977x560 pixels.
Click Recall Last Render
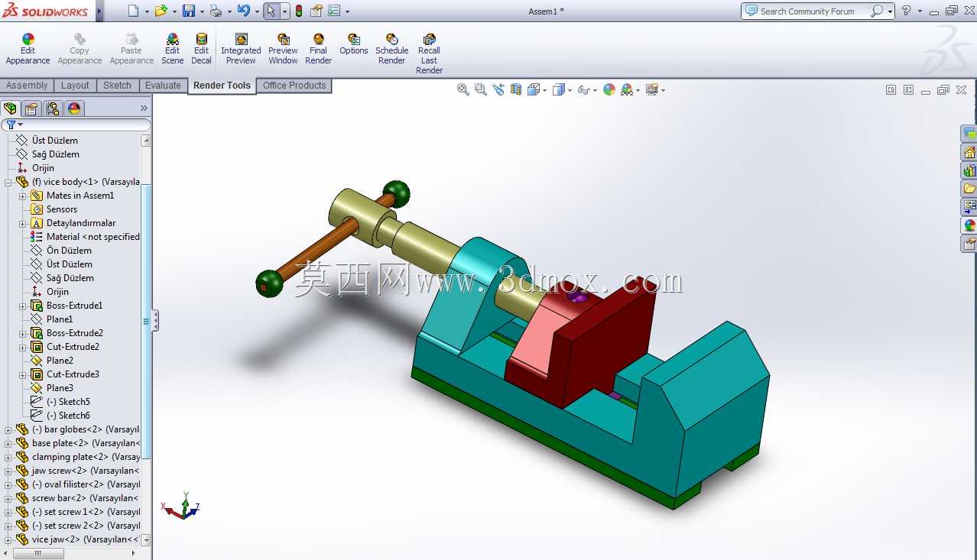tap(430, 53)
